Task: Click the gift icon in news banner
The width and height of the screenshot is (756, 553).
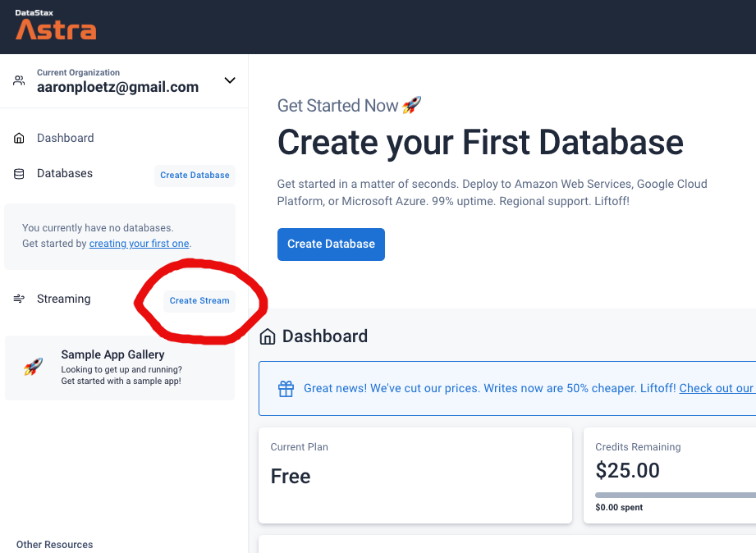Action: tap(286, 389)
